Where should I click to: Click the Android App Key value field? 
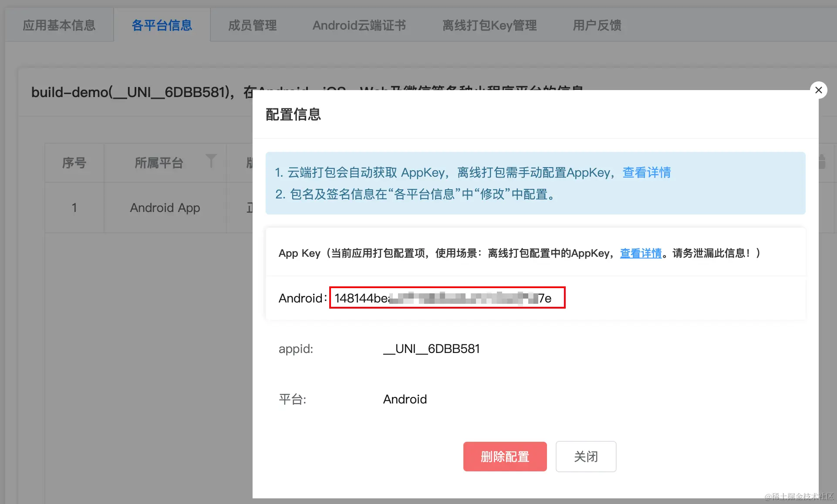[447, 298]
